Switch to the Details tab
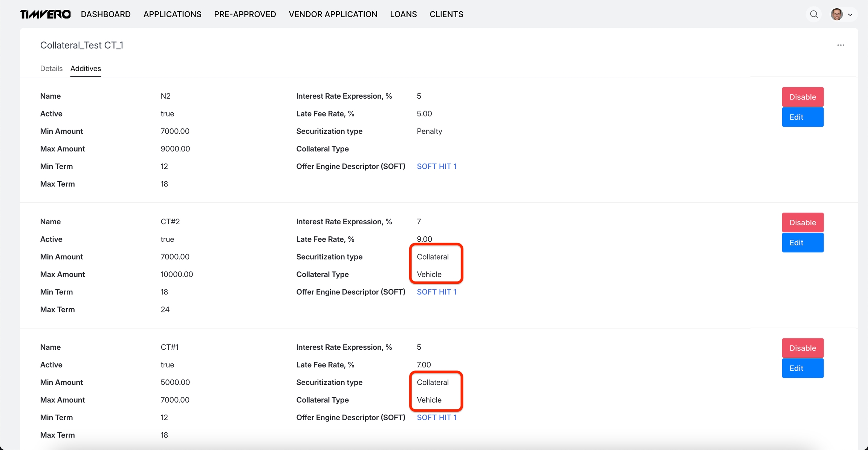868x450 pixels. pyautogui.click(x=51, y=69)
